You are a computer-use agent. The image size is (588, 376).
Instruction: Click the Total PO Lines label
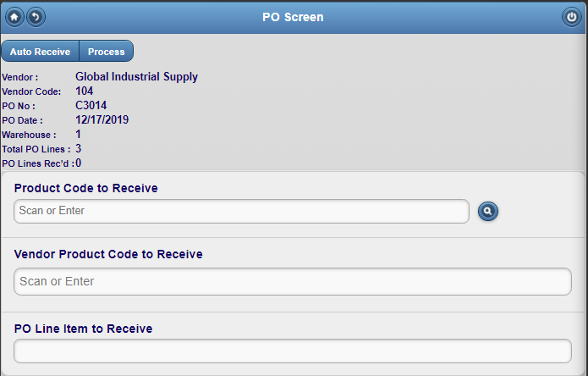[x=36, y=149]
